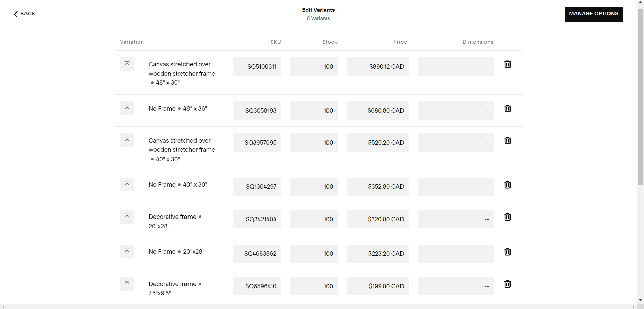Delete the SQ6596410 variant with trash icon
This screenshot has height=309, width=644.
pos(507,284)
